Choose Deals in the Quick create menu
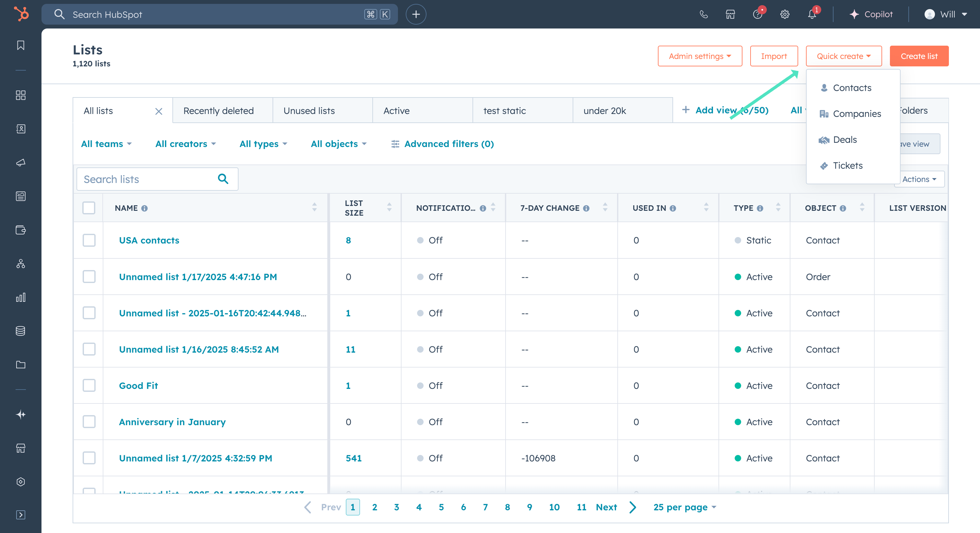This screenshot has width=980, height=533. [x=853, y=140]
